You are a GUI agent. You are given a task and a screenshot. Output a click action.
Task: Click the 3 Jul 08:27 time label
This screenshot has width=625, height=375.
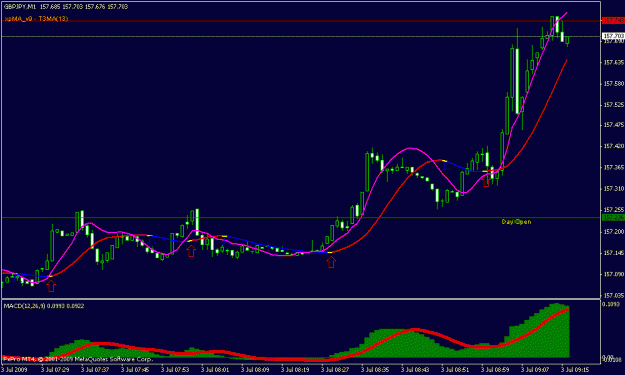coord(335,370)
